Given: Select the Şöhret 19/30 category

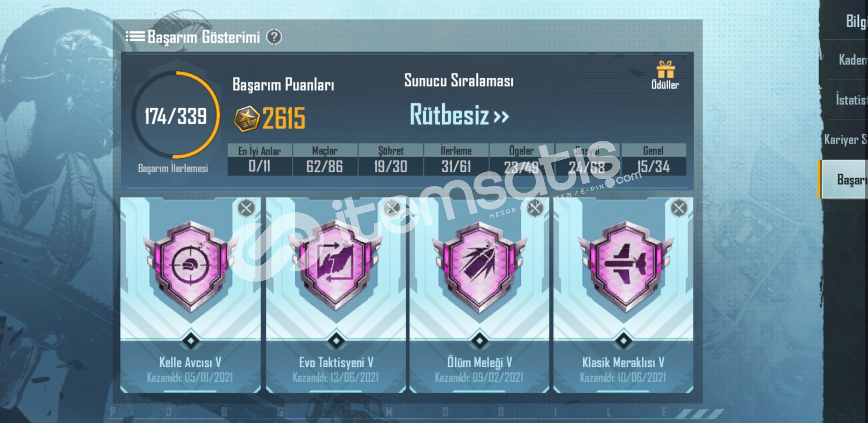Looking at the screenshot, I should [391, 159].
